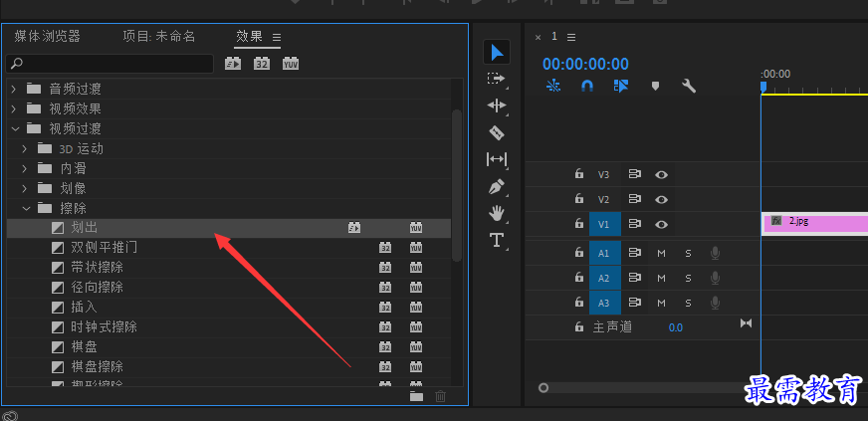Enable voice-over record on A2
Screen dimensions: 868x421
(716, 279)
